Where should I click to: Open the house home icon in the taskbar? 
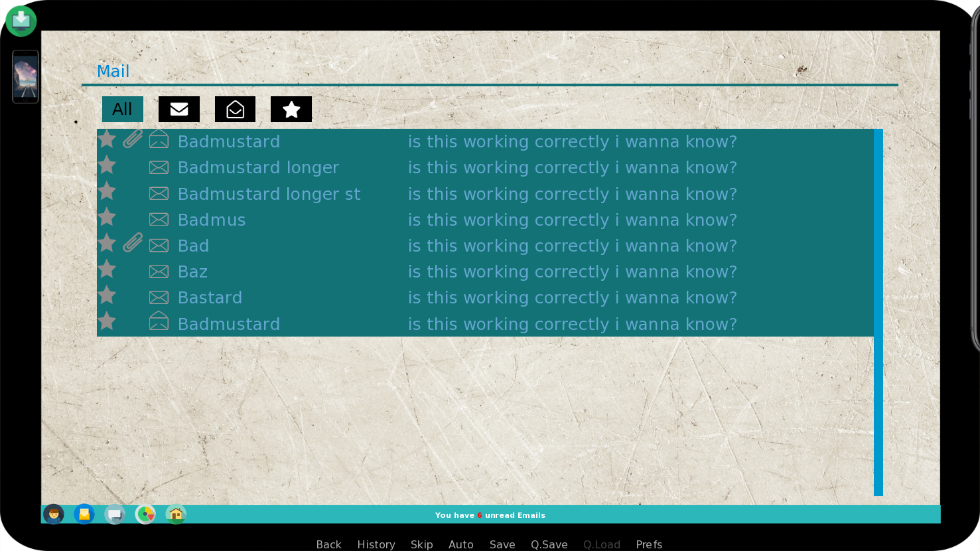coord(176,514)
